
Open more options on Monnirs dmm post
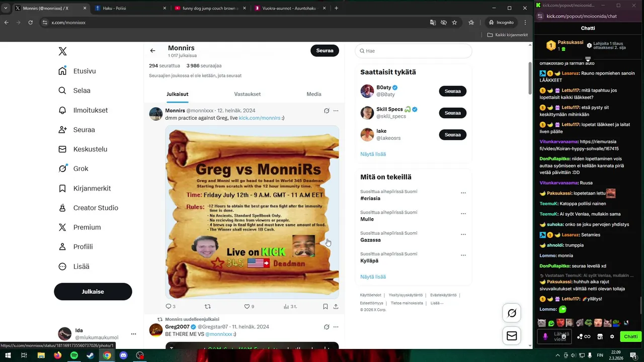tap(336, 111)
